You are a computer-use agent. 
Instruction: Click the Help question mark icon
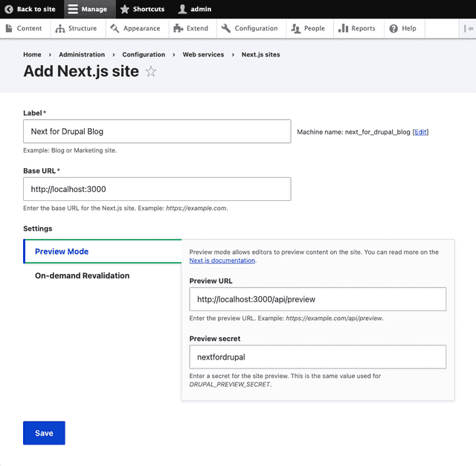pyautogui.click(x=393, y=28)
